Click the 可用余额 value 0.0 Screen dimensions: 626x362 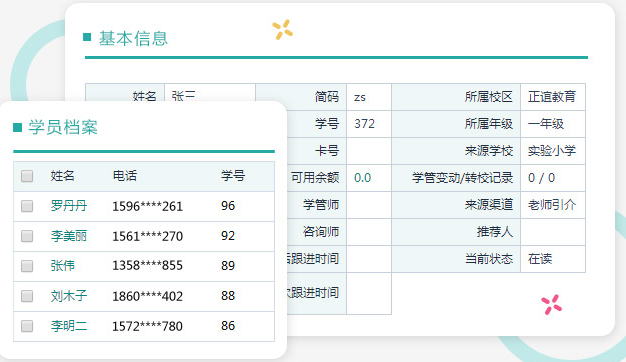point(363,178)
